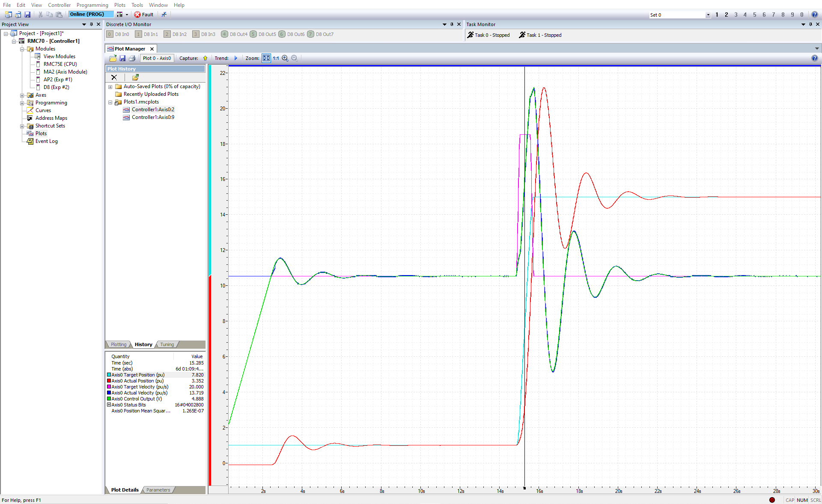Open View Modules in the project tree
Screen dimensions: 822x504
coord(59,56)
